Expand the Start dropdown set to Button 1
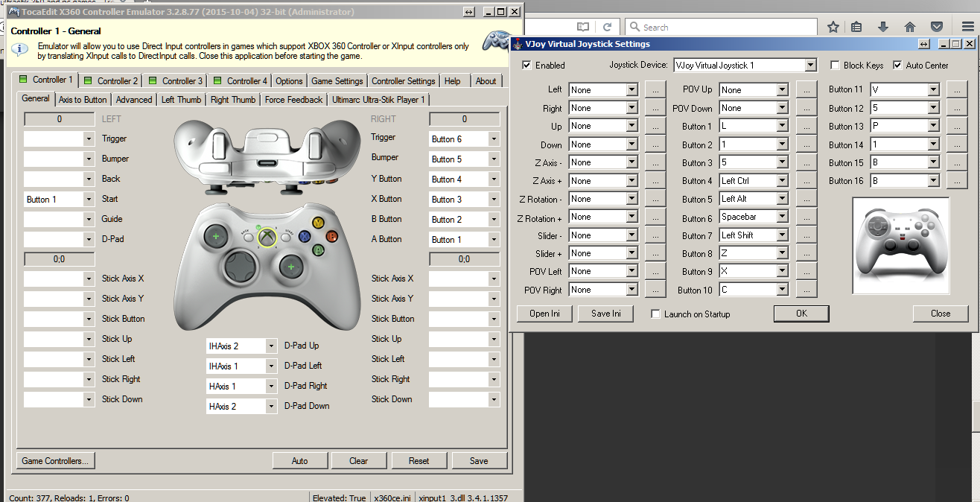 88,200
